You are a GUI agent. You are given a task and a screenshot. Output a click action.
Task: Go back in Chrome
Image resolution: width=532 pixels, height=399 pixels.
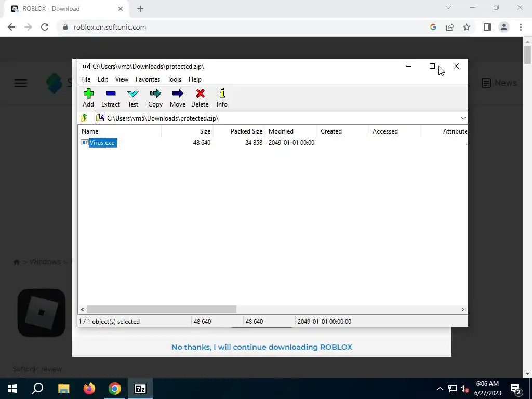click(11, 27)
